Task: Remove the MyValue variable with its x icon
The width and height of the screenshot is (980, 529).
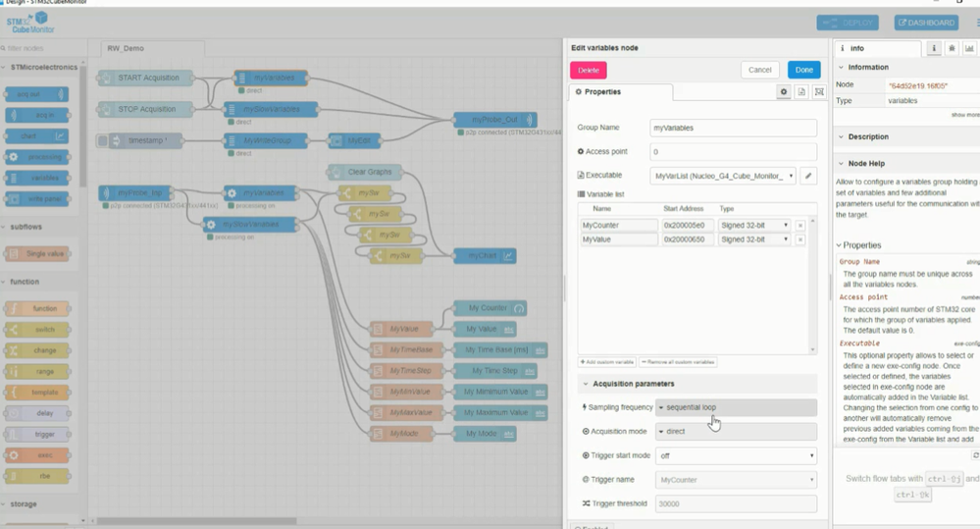Action: pos(800,239)
